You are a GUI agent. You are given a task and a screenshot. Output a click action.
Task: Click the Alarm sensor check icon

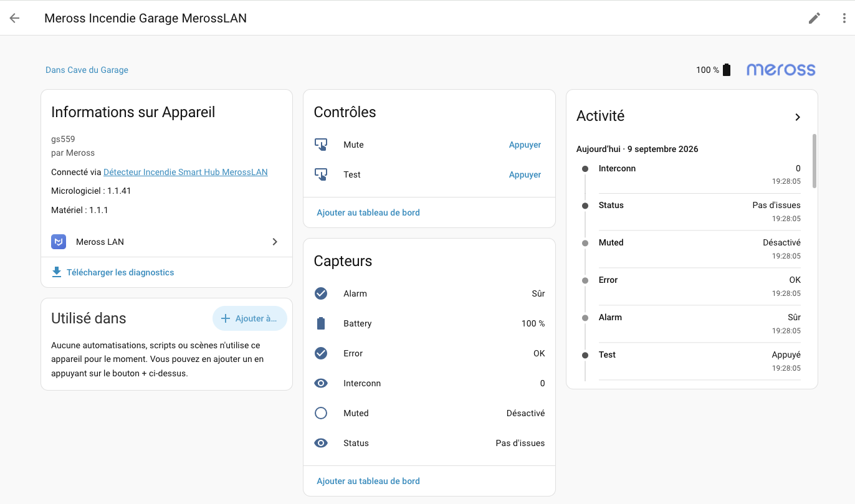point(321,293)
